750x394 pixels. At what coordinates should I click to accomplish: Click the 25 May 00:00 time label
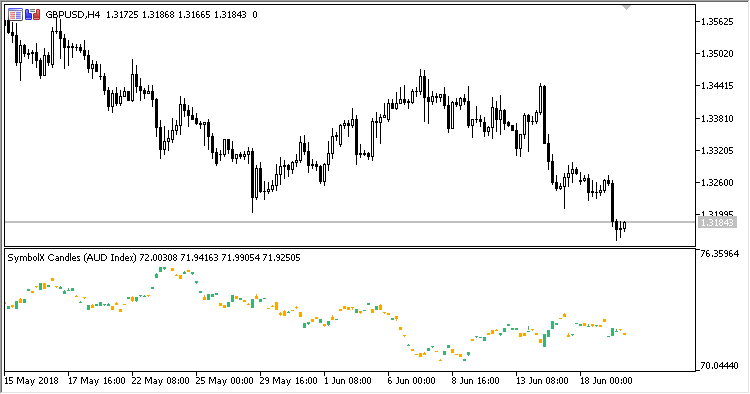224,381
